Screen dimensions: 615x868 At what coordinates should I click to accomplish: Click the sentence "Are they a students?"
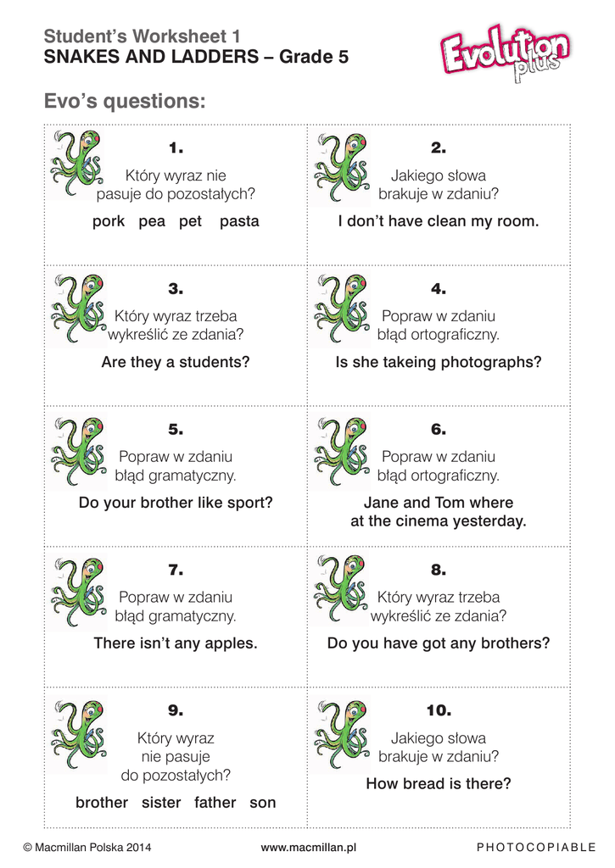point(176,363)
